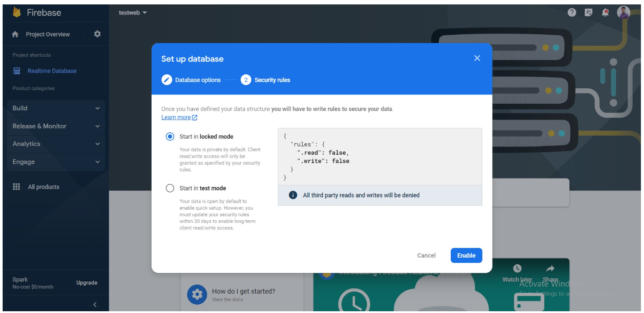Go to Project Overview
Image resolution: width=644 pixels, height=313 pixels.
[48, 34]
